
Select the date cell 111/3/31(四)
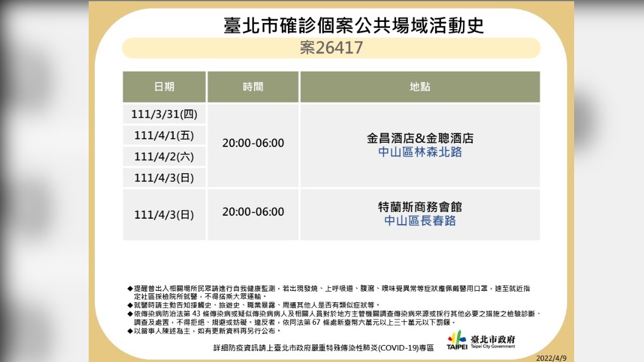(164, 114)
